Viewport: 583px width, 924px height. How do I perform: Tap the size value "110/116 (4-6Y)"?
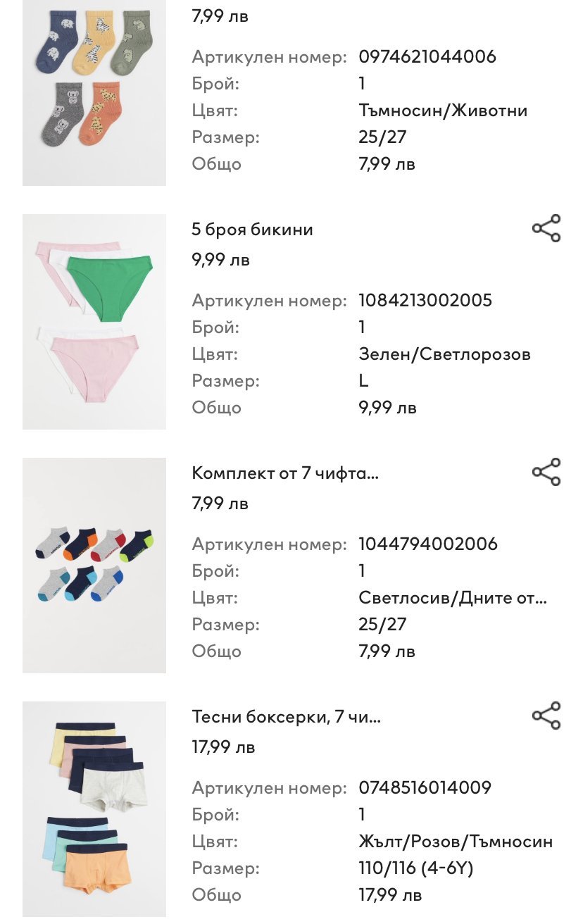point(415,868)
